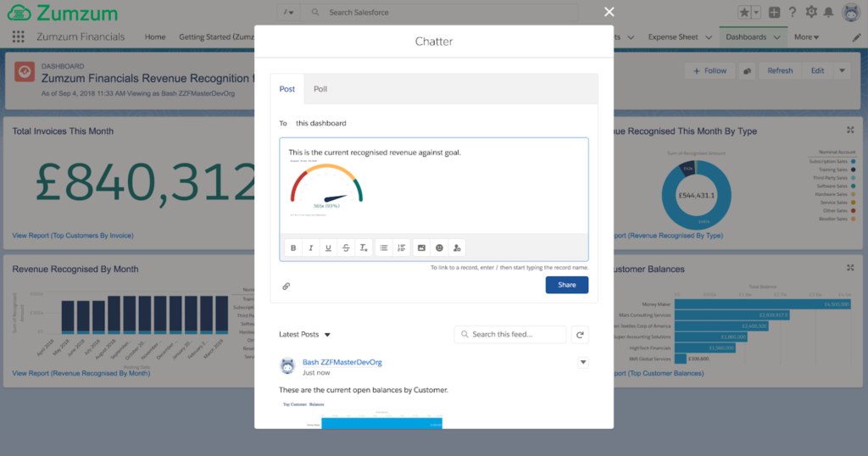Screen dimensions: 868x456
Task: Toggle bold formatting in the Chatter editor
Action: click(x=293, y=248)
